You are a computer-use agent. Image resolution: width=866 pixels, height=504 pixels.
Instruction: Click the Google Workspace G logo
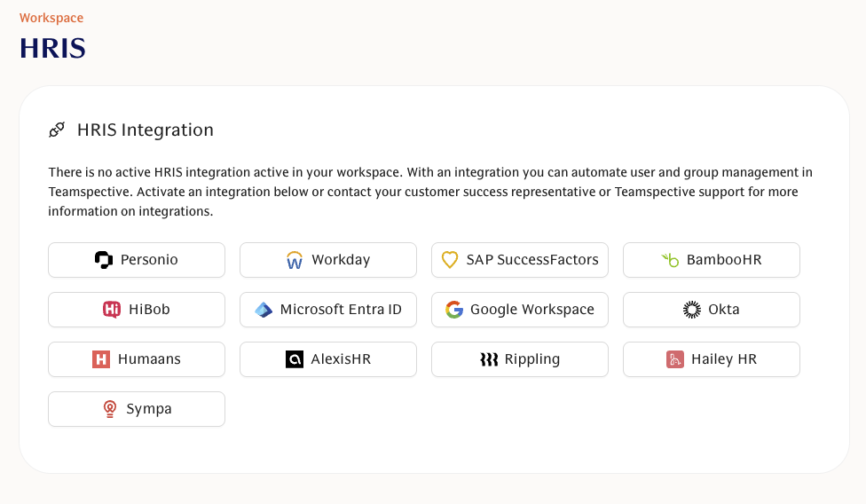point(454,309)
